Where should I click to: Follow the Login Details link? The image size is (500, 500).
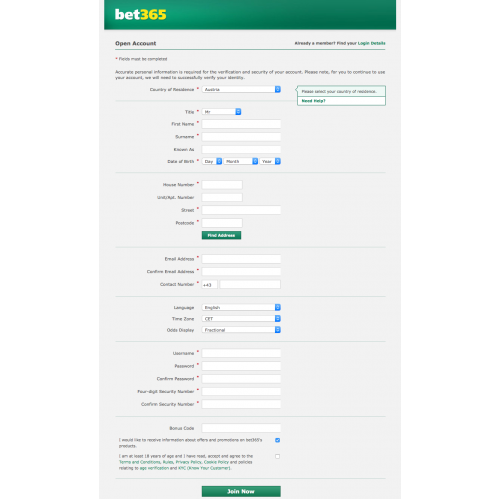(x=371, y=43)
